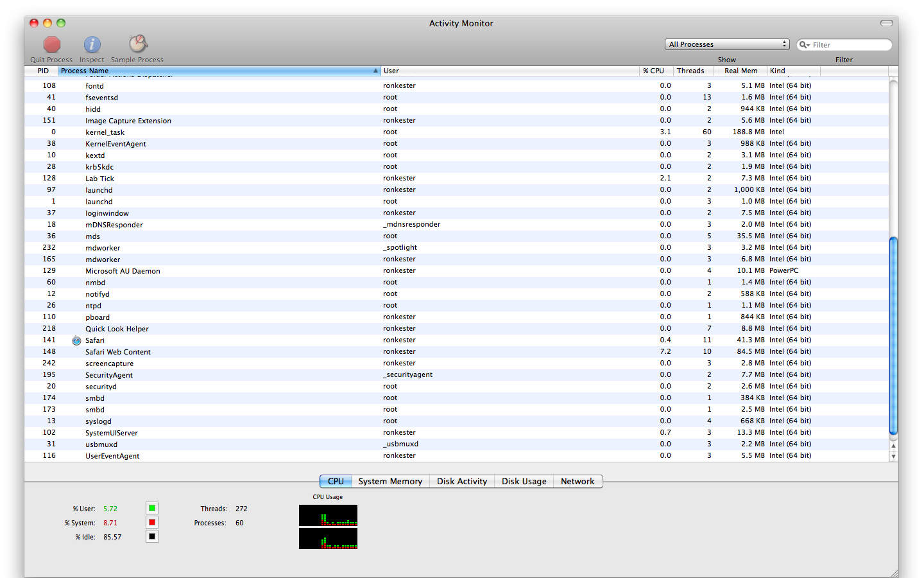The width and height of the screenshot is (924, 578).
Task: Click the Quit Process stop-sign icon
Action: 52,44
